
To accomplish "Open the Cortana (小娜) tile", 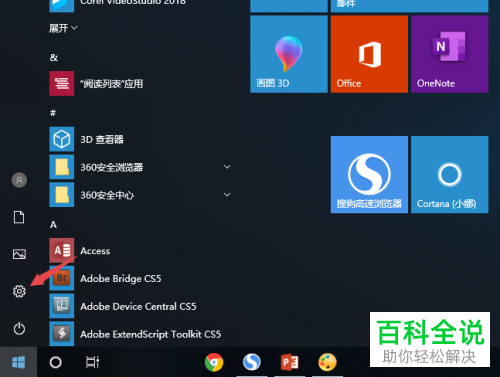I will click(x=450, y=174).
